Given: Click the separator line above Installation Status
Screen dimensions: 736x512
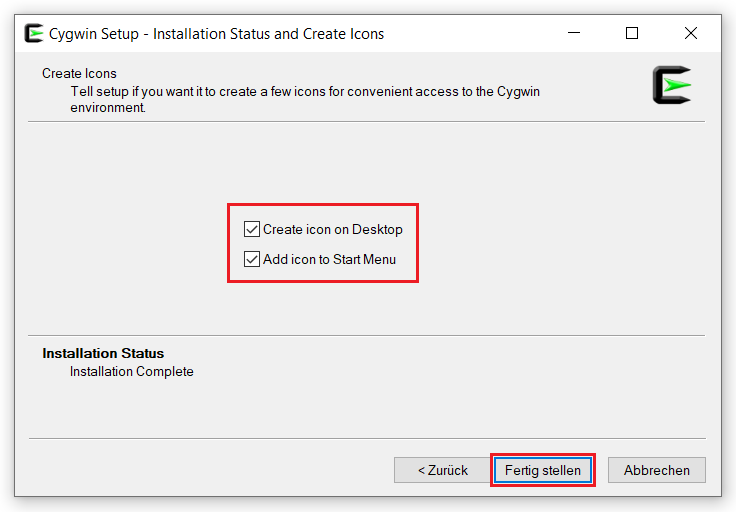Looking at the screenshot, I should tap(366, 335).
